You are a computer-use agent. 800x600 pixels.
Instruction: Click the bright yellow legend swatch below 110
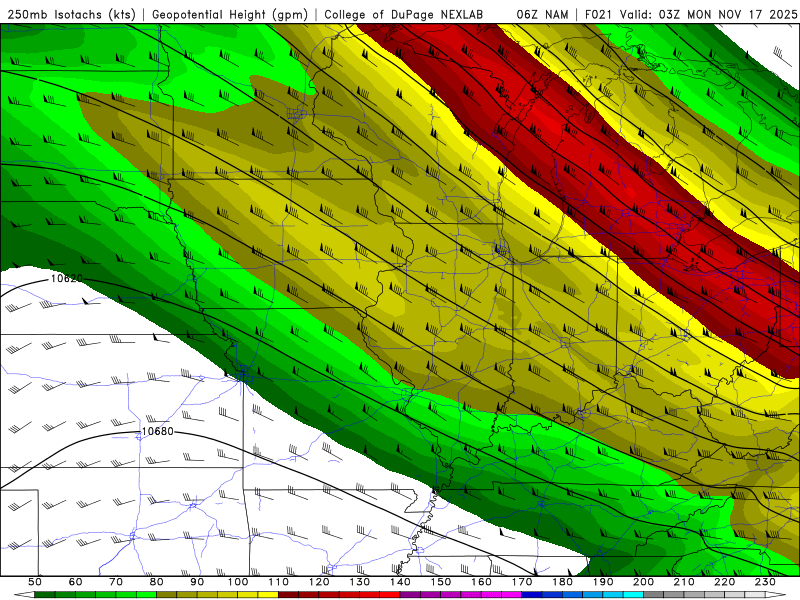tap(268, 595)
